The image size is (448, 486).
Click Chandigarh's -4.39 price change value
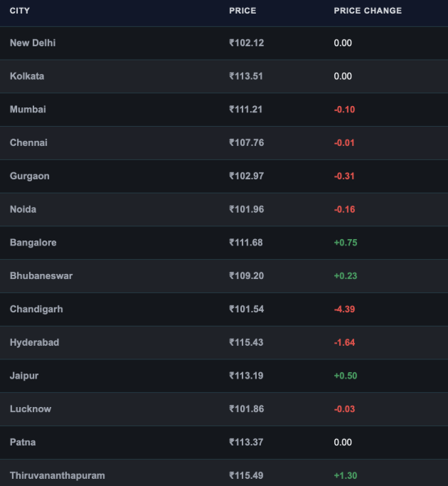[344, 309]
